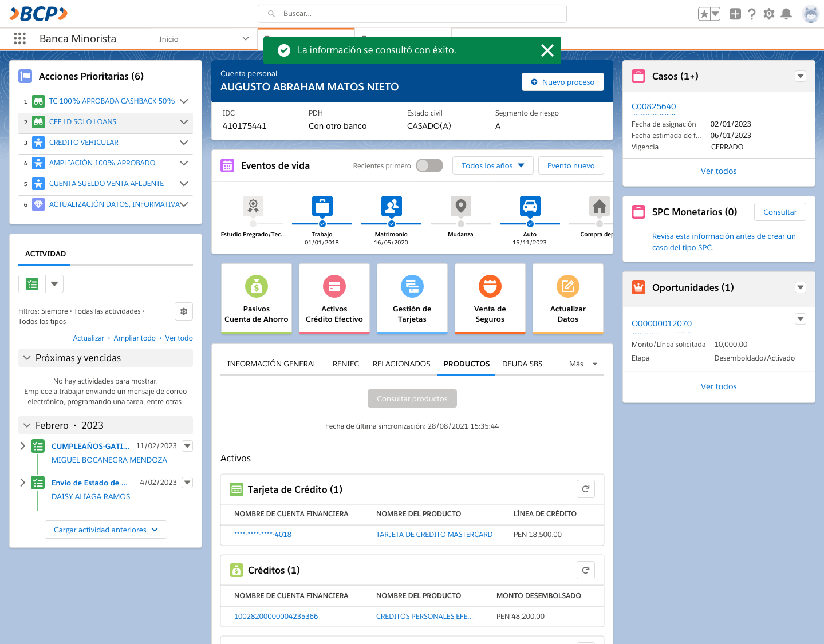
Task: Expand CEF LD SOLO LOANS row
Action: 184,122
